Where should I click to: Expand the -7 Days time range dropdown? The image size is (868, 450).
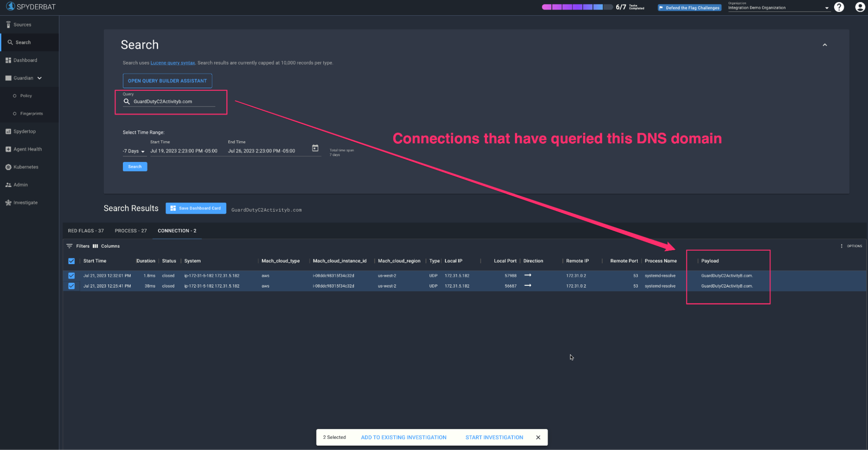[134, 151]
